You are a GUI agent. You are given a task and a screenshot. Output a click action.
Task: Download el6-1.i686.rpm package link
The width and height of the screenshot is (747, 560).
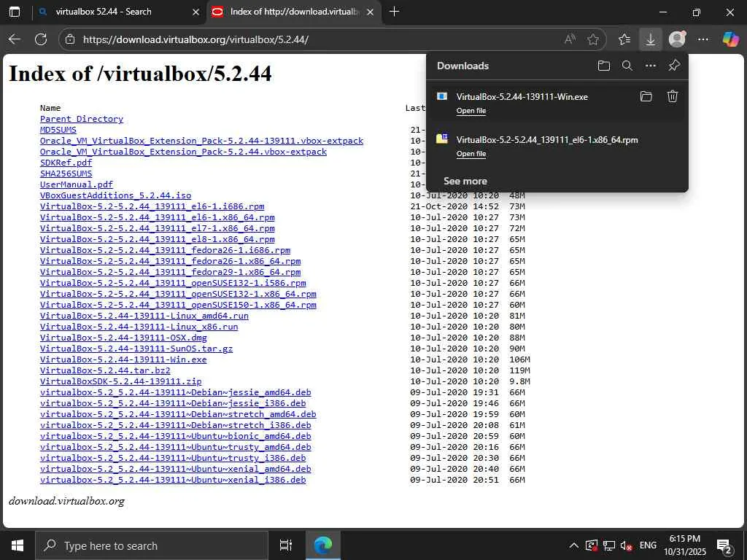[152, 206]
